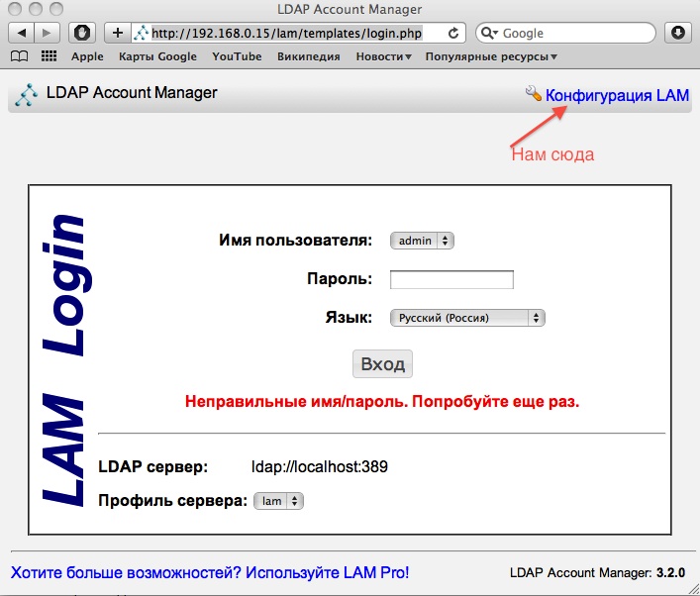Open the YouTube bookmark
This screenshot has height=596, width=700.
(x=237, y=56)
